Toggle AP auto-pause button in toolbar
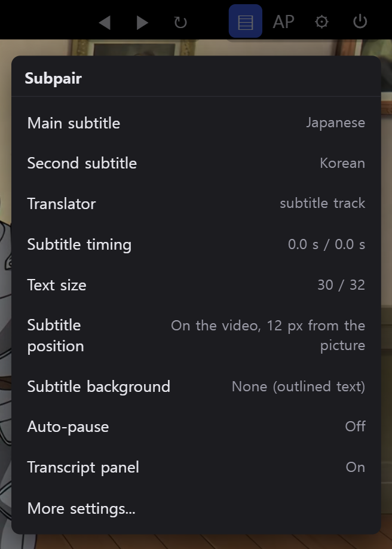 click(283, 22)
